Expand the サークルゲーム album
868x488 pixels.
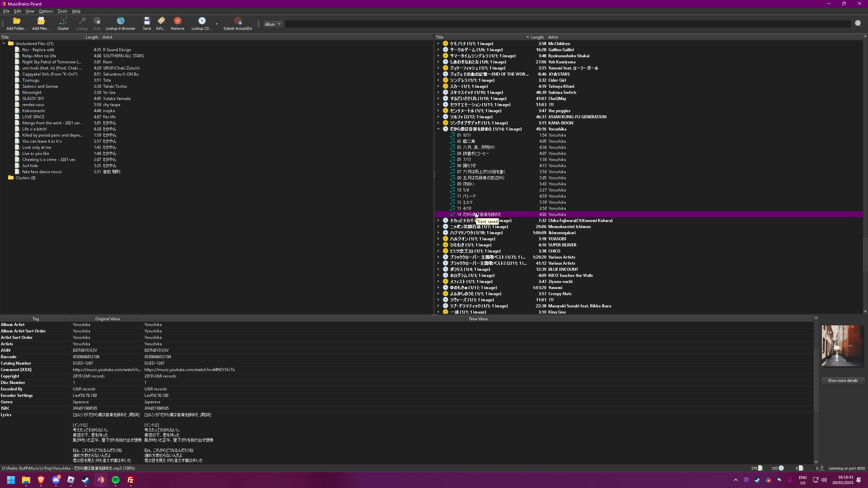pyautogui.click(x=438, y=50)
